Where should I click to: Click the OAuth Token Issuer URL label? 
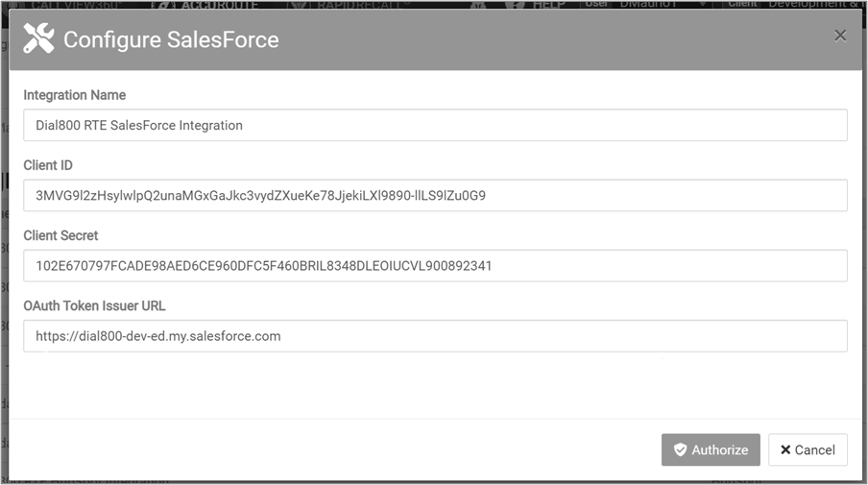[94, 305]
